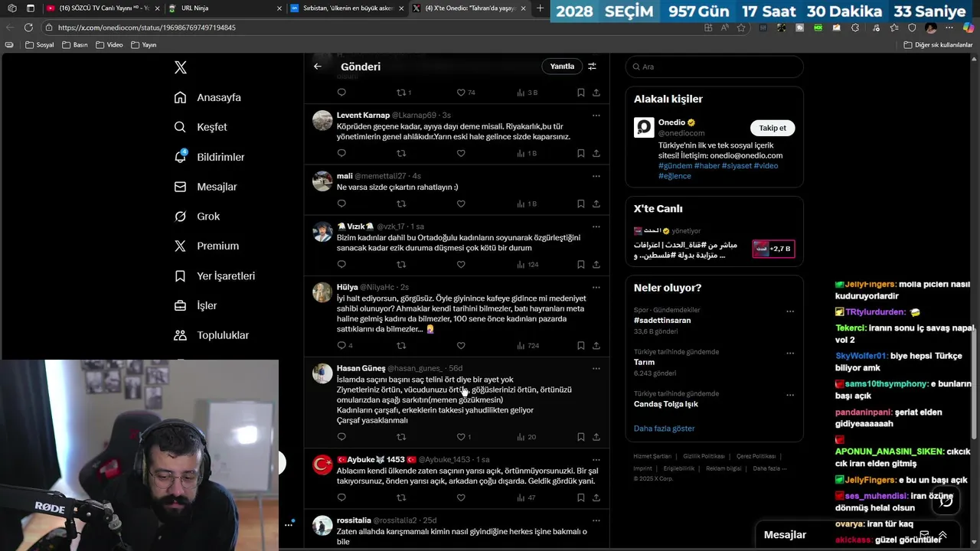Open a new browser tab
Screen dimensions: 980x551
tap(540, 8)
